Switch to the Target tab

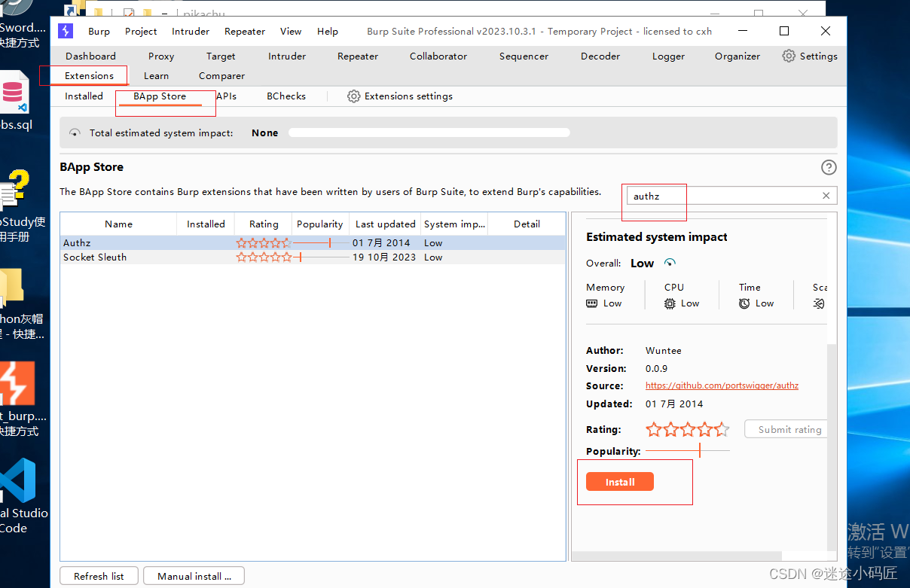tap(221, 56)
